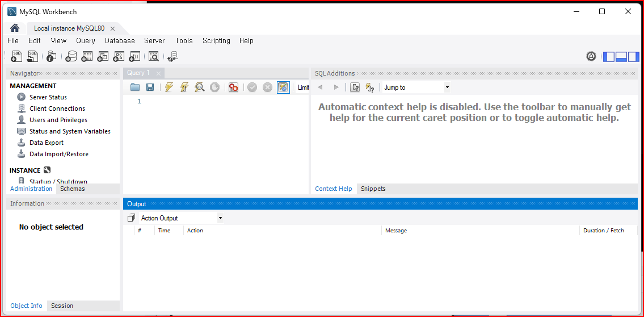Open the Server menu
This screenshot has width=644, height=317.
coord(154,41)
